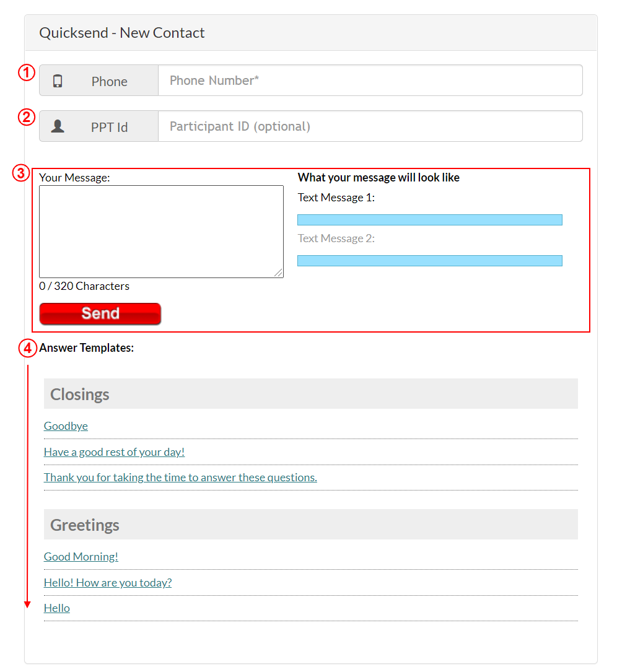The width and height of the screenshot is (617, 672).
Task: Click the 'Text Message 2:' label
Action: click(x=336, y=238)
